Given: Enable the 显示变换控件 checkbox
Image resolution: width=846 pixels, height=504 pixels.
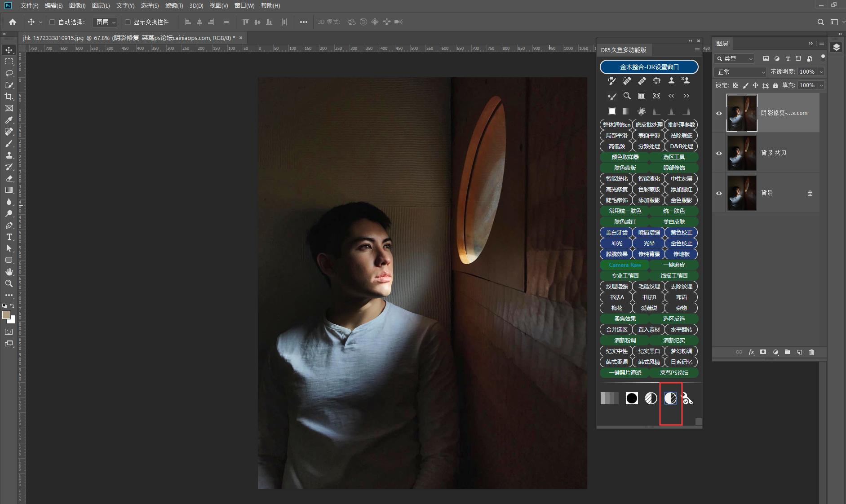Looking at the screenshot, I should coord(128,22).
